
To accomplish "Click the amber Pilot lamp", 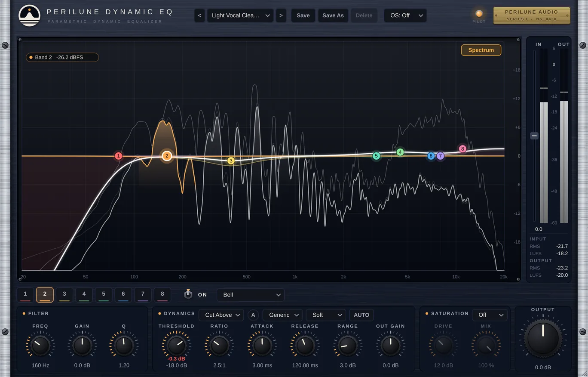I will click(479, 14).
